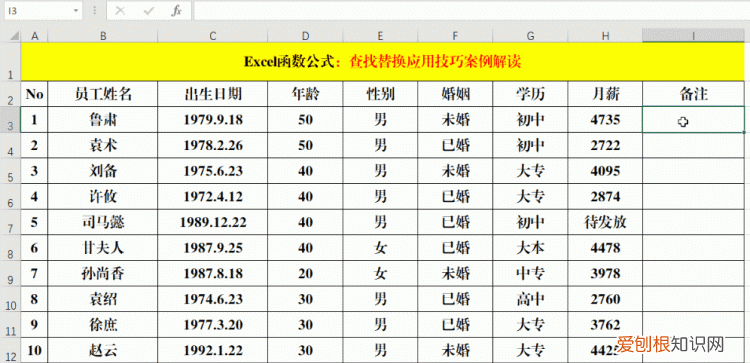Select the cell containing 许攸
Screen dimensions: 750x363
[x=103, y=197]
